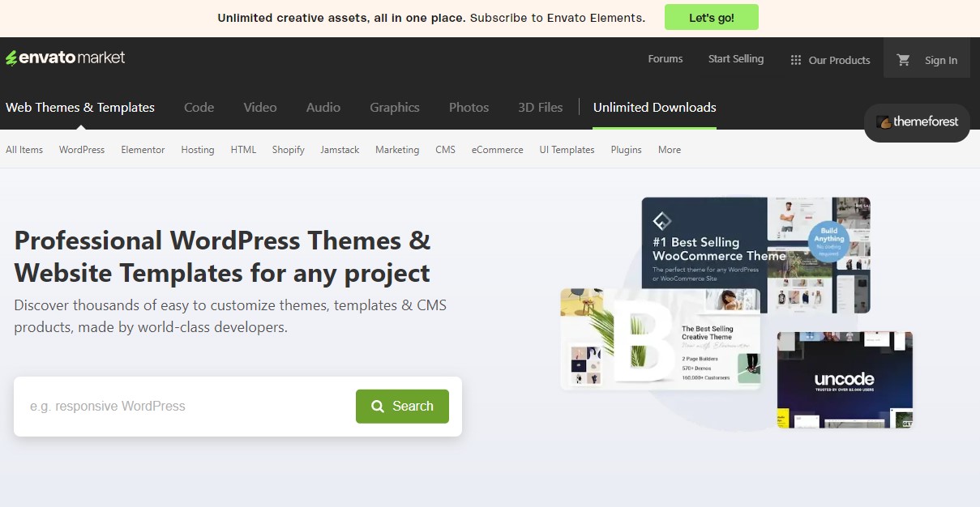Image resolution: width=980 pixels, height=507 pixels.
Task: Open the uncode theme image
Action: [x=845, y=380]
